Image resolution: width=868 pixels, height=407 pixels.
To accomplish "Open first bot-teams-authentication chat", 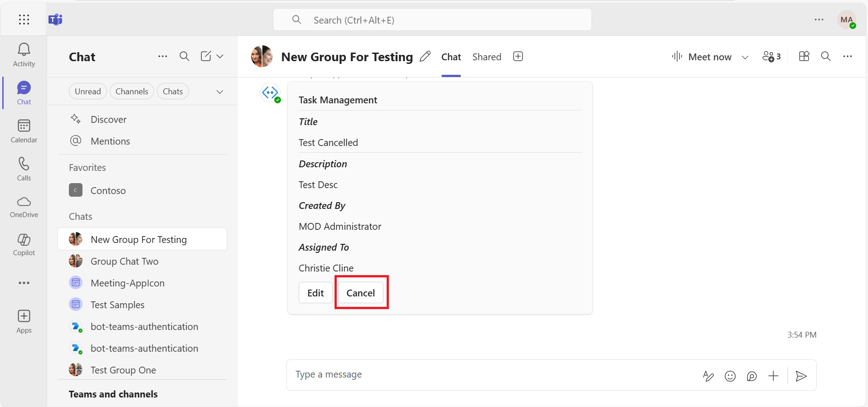I will pyautogui.click(x=142, y=326).
